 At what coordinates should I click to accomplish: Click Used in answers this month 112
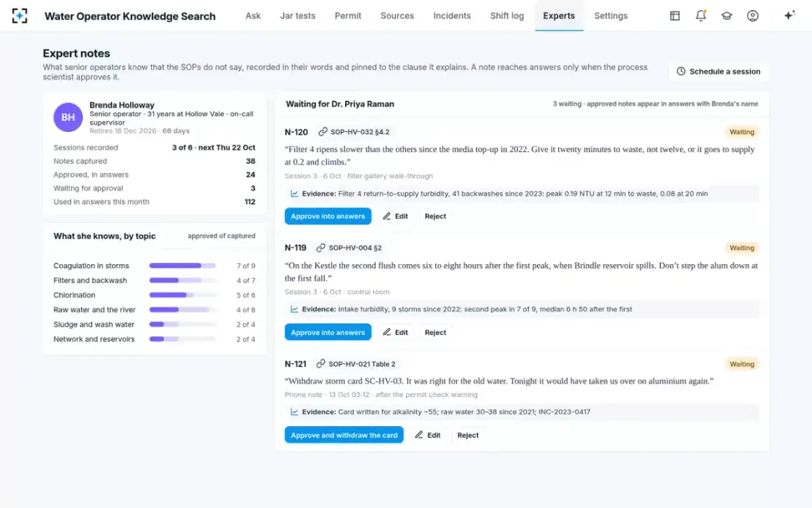[x=250, y=202]
